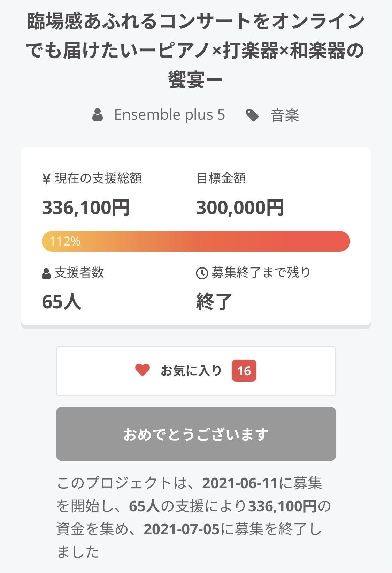
Task: Click the 2021-06-11 start date text
Action: 240,483
